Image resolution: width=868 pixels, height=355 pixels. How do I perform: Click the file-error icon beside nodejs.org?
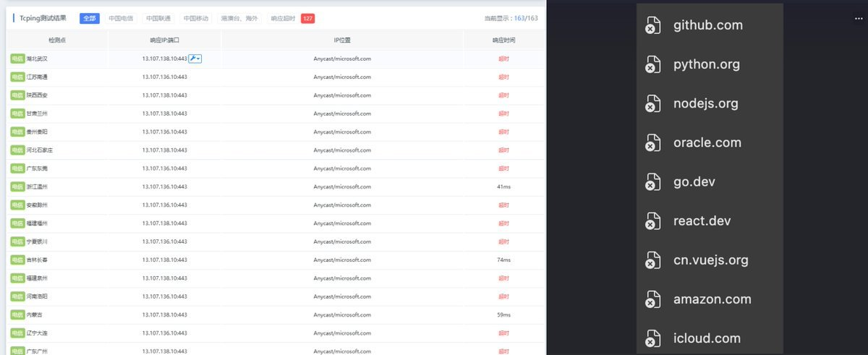point(652,103)
